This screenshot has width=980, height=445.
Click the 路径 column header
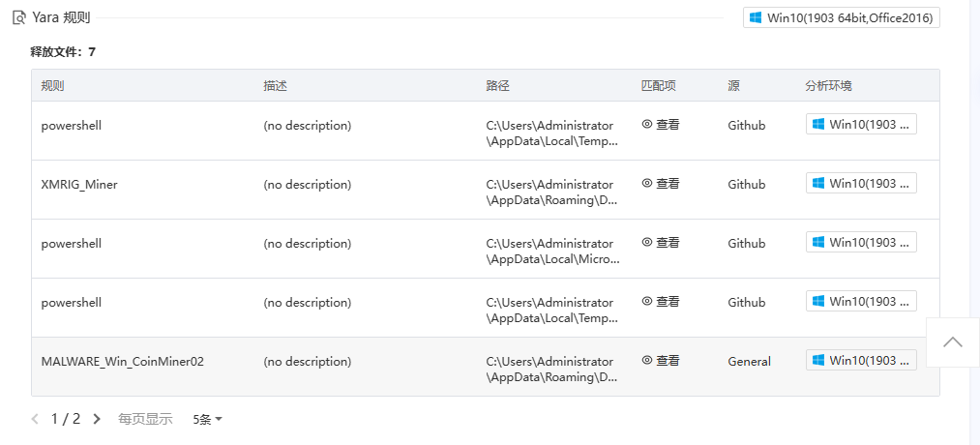(497, 85)
